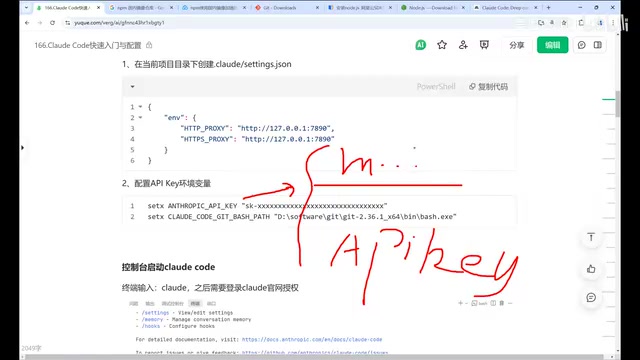640x360 pixels.
Task: Open the add collaborator icon
Action: pyautogui.click(x=463, y=45)
